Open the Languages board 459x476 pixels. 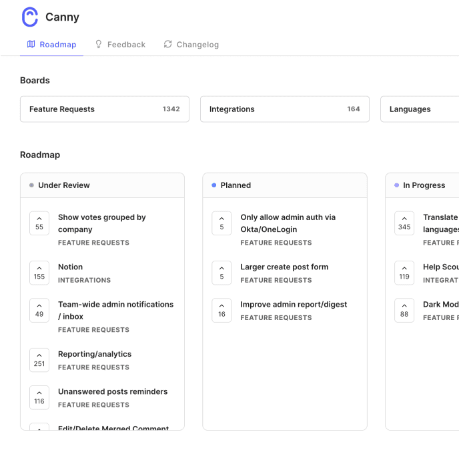point(420,109)
